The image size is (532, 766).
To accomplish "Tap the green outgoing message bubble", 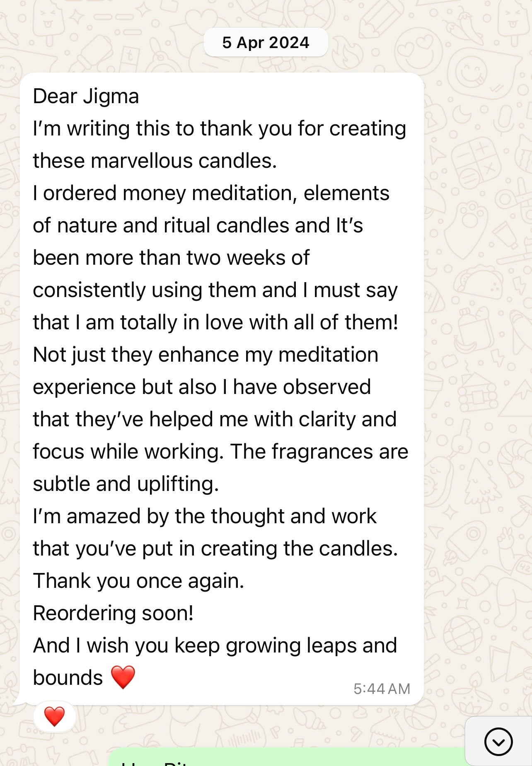I will (286, 758).
